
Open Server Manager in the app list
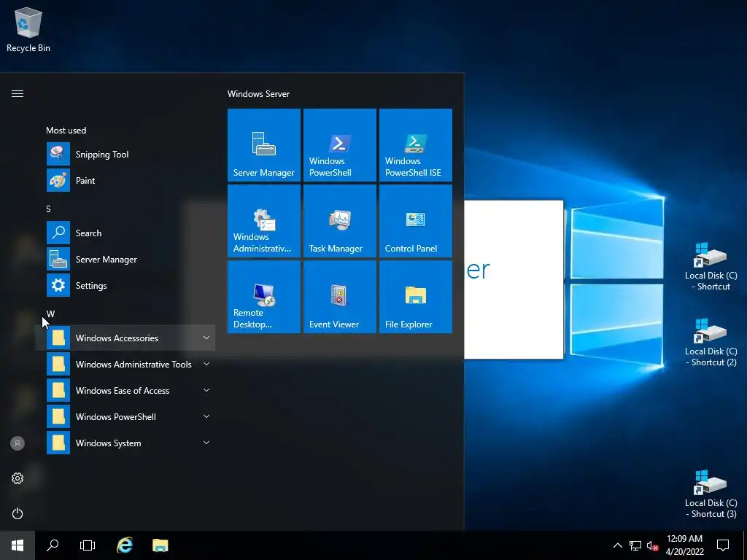(125, 259)
